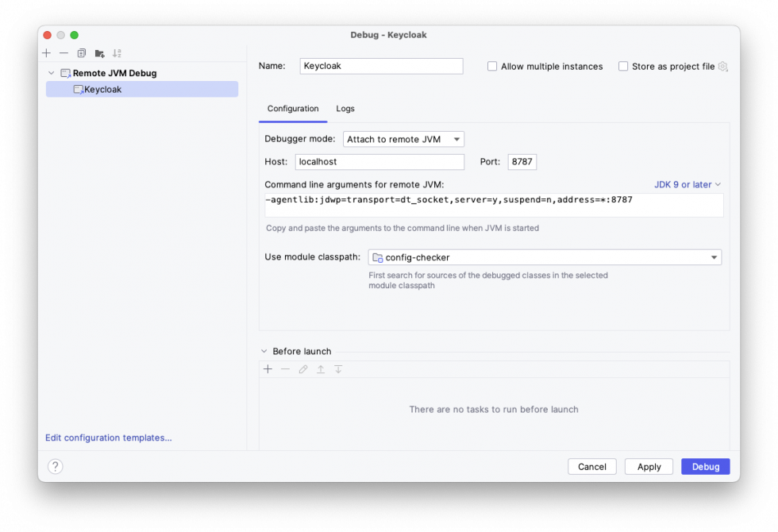
Task: Collapse the Before launch section
Action: 264,351
